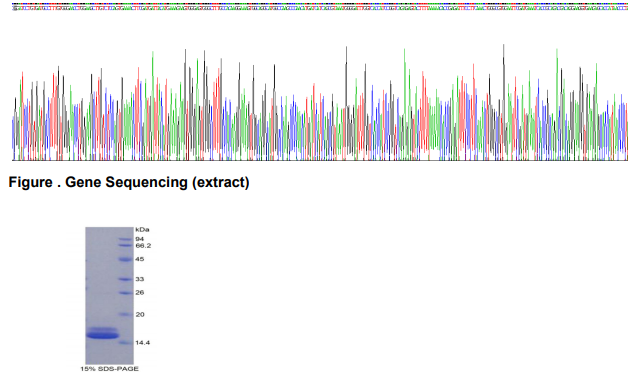Click the 33 kDa ladder band in gel
Image resolution: width=634 pixels, height=380 pixels.
pyautogui.click(x=125, y=279)
